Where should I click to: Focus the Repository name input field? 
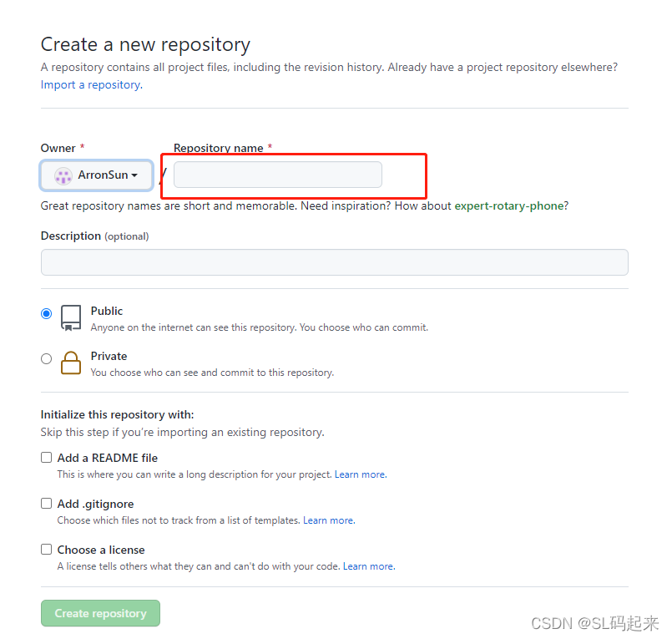(x=277, y=175)
